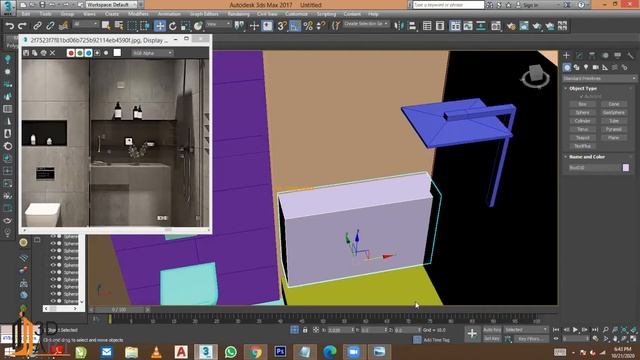This screenshot has width=640, height=360.
Task: Open Standard Primitives category dropdown
Action: [599, 78]
